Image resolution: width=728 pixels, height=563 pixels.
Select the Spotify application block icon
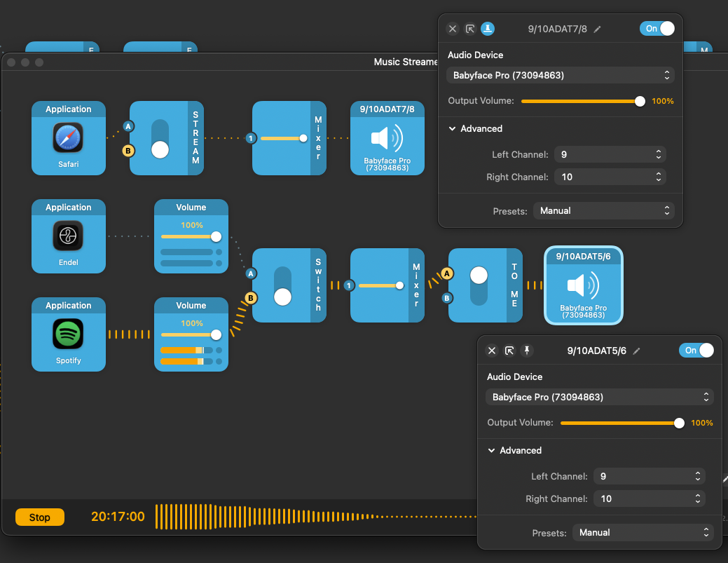(68, 334)
